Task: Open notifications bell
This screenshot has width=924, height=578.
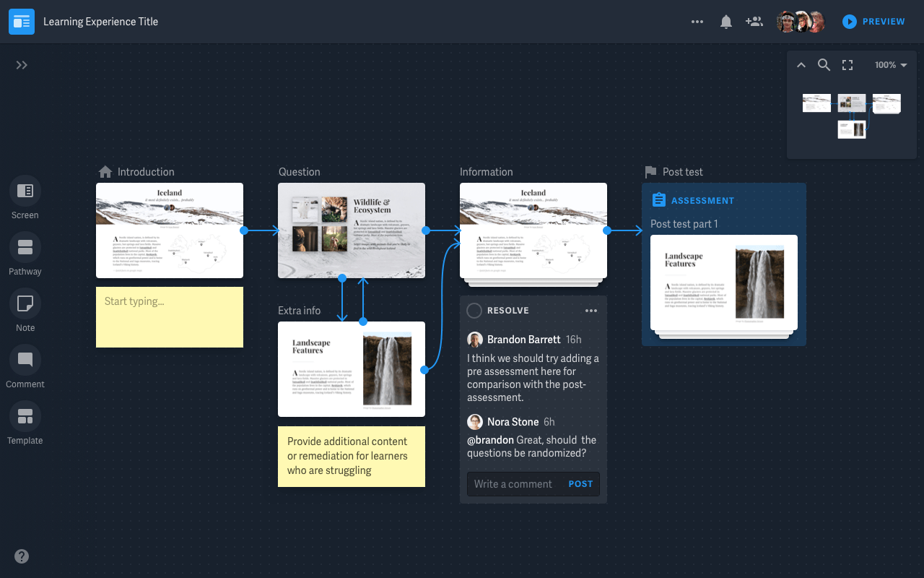Action: click(x=726, y=22)
